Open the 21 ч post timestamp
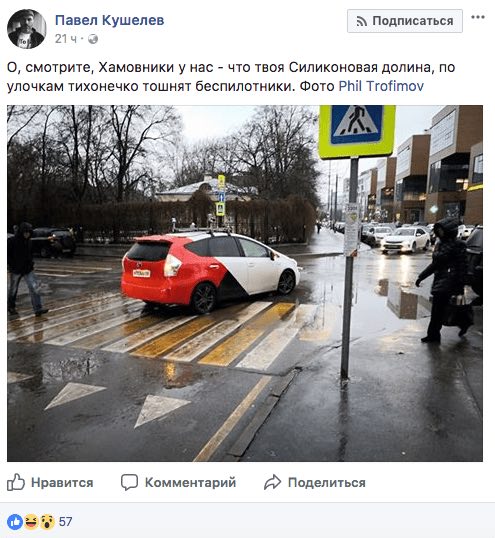This screenshot has width=495, height=538. click(x=66, y=39)
